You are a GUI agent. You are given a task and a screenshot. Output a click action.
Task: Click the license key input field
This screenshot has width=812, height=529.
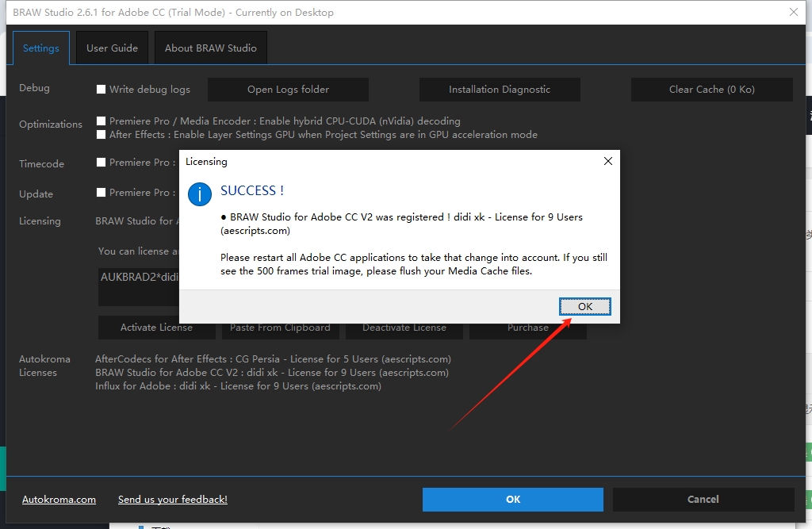pos(139,286)
